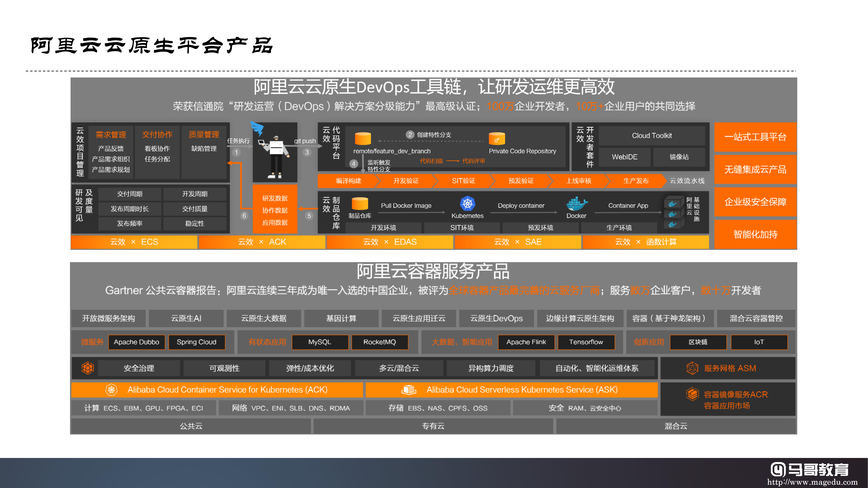Click the Apache Dubbo box
Viewport: 868px width, 488px height.
click(x=137, y=342)
